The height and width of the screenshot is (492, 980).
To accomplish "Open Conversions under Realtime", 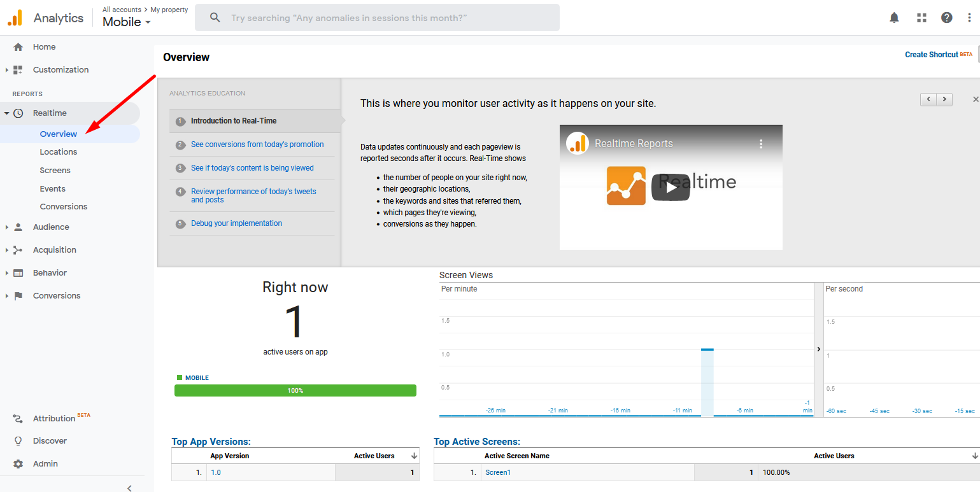I will coord(64,207).
